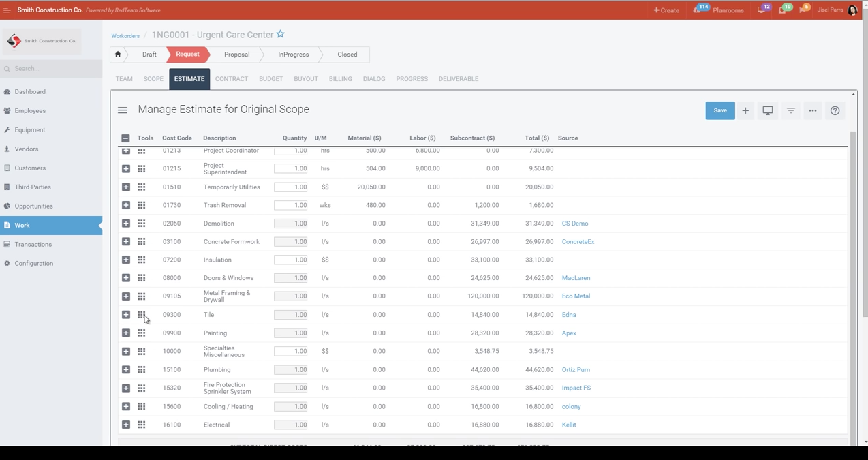Select the Proposal status stage
Screen dimensions: 868x460
click(x=236, y=55)
